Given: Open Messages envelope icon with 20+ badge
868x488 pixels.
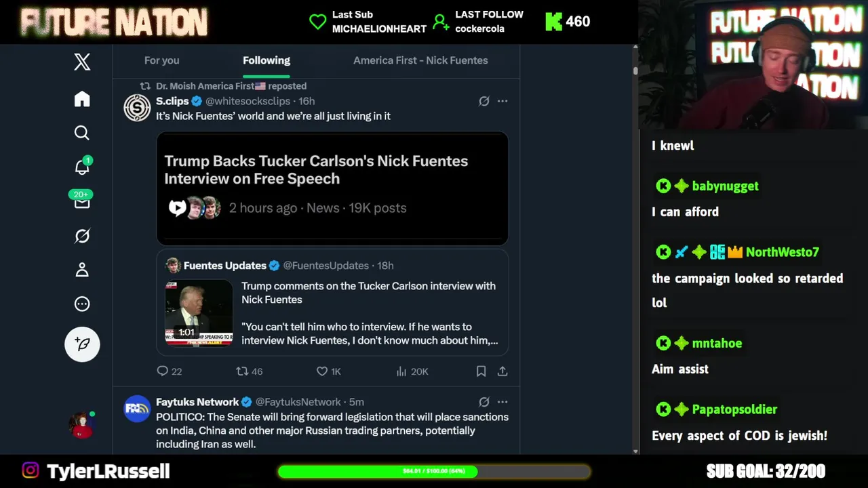Looking at the screenshot, I should click(82, 201).
